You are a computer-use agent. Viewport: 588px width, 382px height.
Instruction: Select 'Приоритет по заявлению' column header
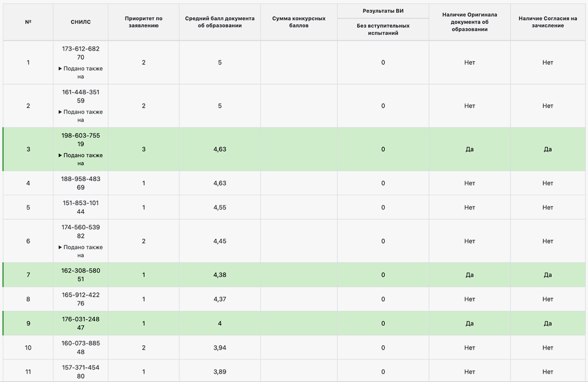click(144, 22)
